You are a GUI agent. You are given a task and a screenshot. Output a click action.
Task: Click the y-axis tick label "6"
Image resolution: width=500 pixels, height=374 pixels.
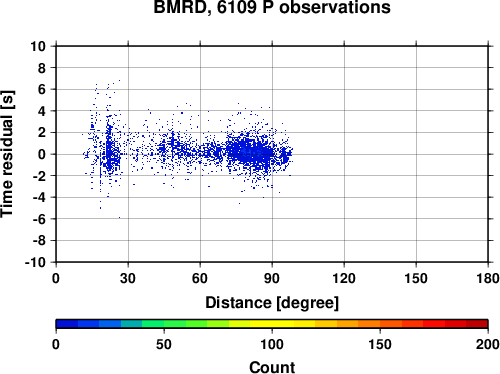coord(42,89)
